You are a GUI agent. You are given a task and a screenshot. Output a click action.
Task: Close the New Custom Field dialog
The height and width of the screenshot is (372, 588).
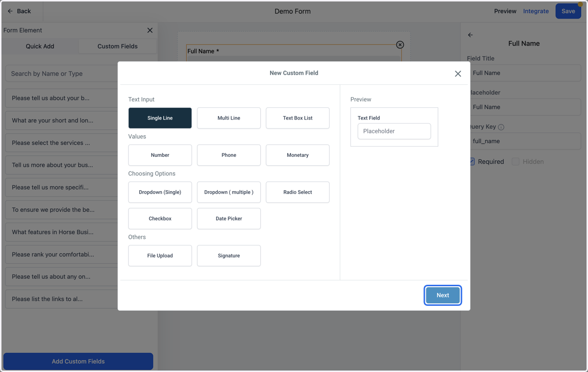pos(458,74)
